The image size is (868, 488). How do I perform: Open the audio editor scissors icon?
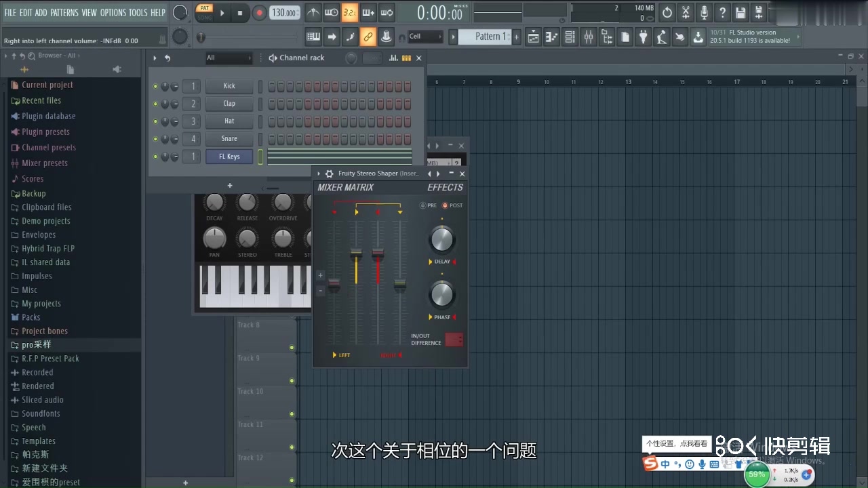click(x=686, y=12)
